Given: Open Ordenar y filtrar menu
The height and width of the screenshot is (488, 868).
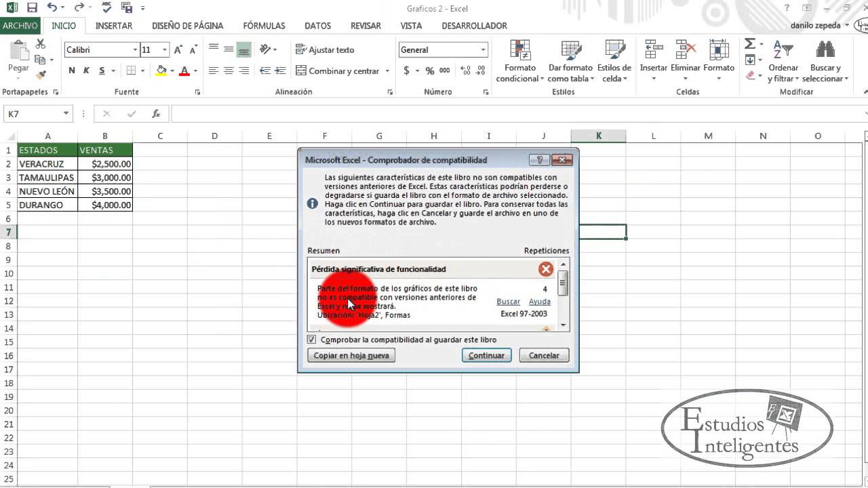Looking at the screenshot, I should tap(784, 61).
